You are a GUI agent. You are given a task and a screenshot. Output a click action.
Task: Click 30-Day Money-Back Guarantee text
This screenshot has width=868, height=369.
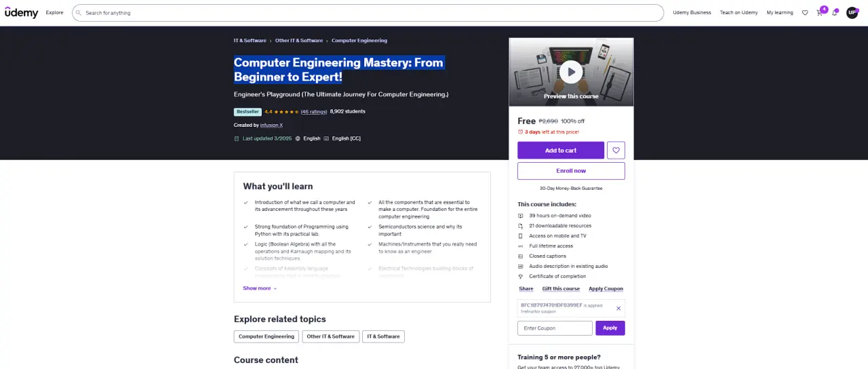pyautogui.click(x=571, y=189)
